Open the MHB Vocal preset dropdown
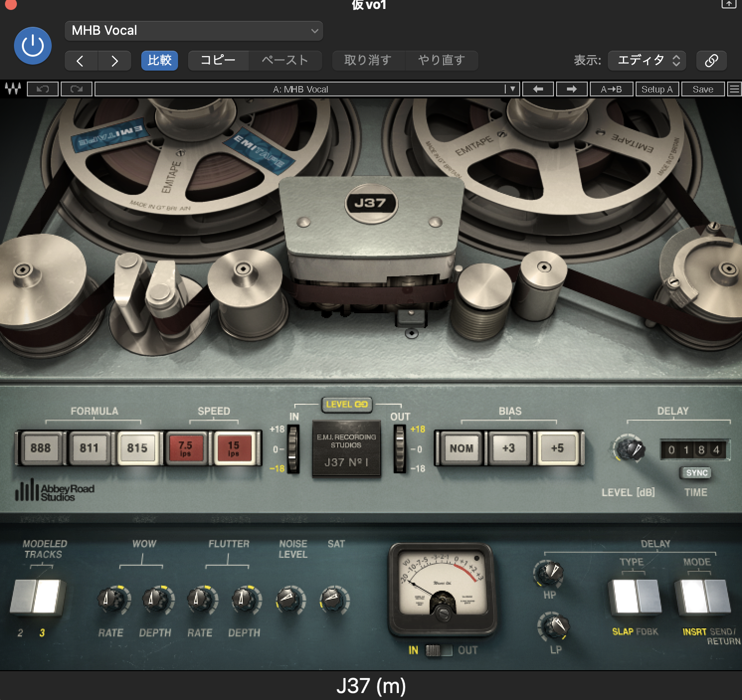The height and width of the screenshot is (700, 742). (194, 31)
